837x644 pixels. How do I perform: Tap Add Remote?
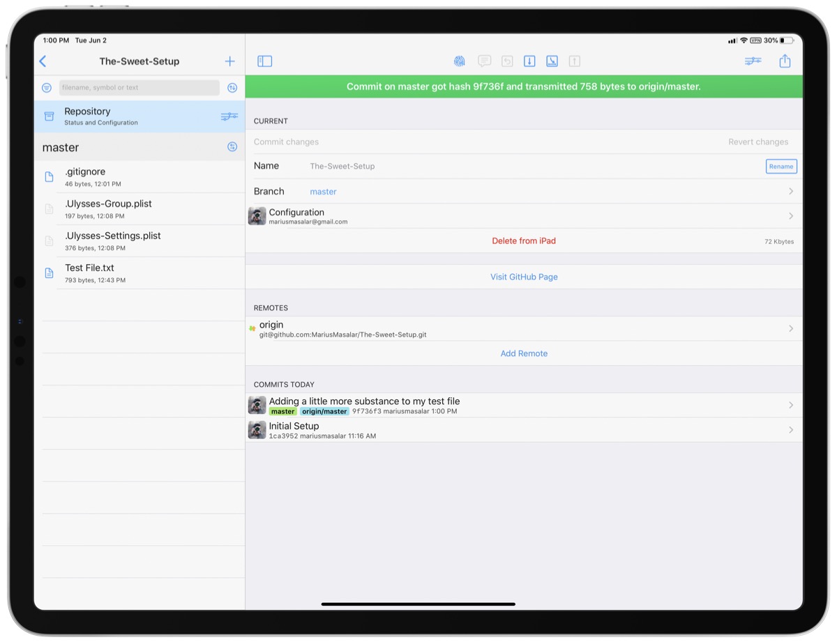(x=524, y=353)
